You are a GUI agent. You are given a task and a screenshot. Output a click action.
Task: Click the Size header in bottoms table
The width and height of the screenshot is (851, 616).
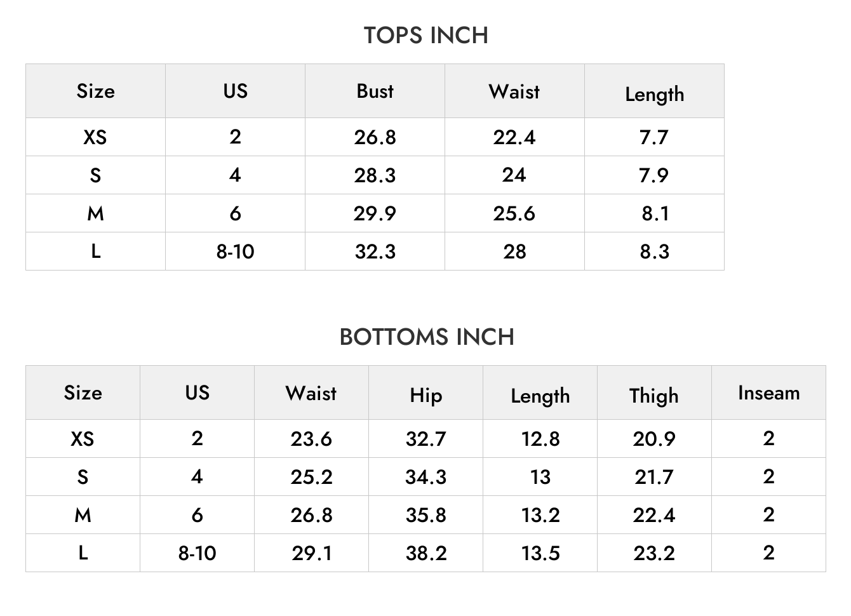[x=83, y=393]
